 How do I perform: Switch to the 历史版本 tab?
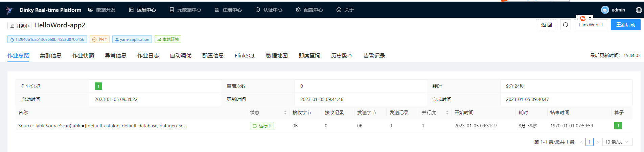pos(342,55)
